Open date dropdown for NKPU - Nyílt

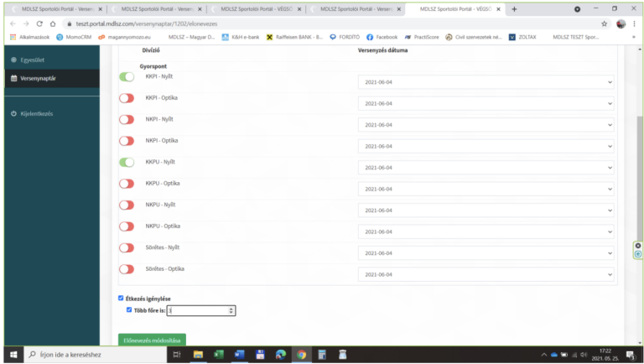click(x=486, y=211)
